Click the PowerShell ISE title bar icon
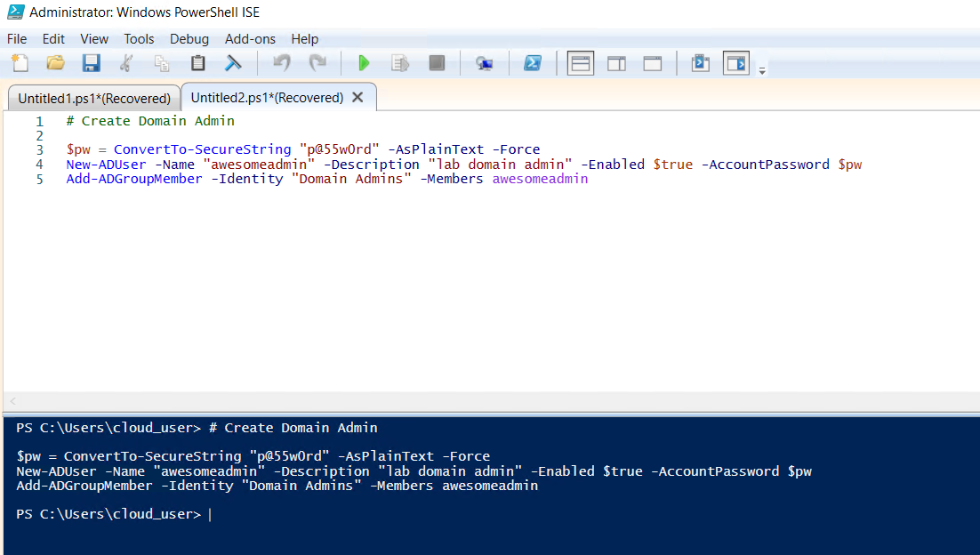Viewport: 980px width, 555px height. coord(15,12)
